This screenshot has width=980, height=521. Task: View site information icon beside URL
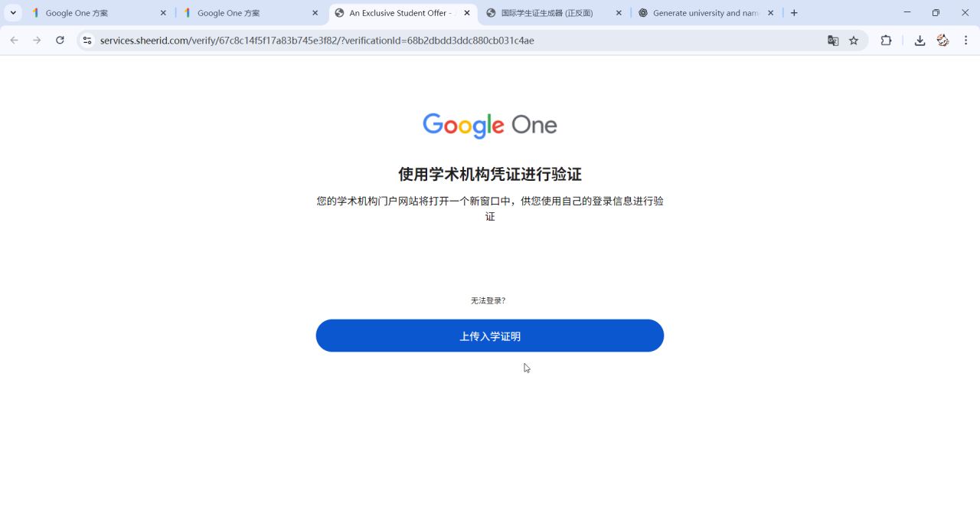point(87,41)
